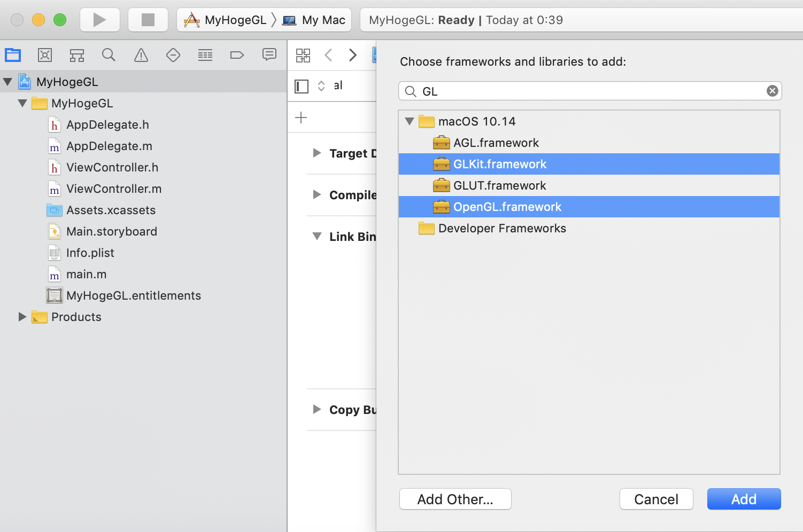Open the Source Control navigator icon
This screenshot has width=803, height=532.
pyautogui.click(x=45, y=54)
